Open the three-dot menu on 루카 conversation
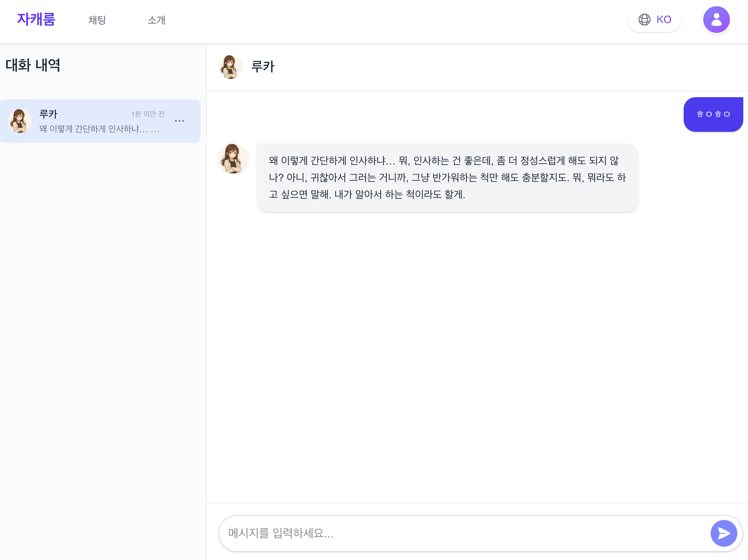Screen dimensions: 748x560 pos(180,121)
